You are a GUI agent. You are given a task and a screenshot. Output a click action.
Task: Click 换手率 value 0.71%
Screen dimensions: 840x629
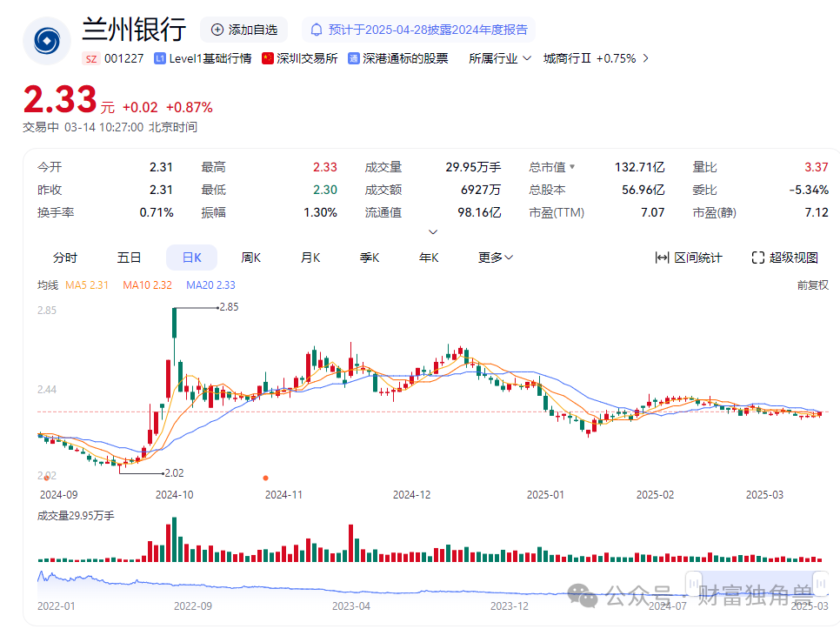click(157, 212)
